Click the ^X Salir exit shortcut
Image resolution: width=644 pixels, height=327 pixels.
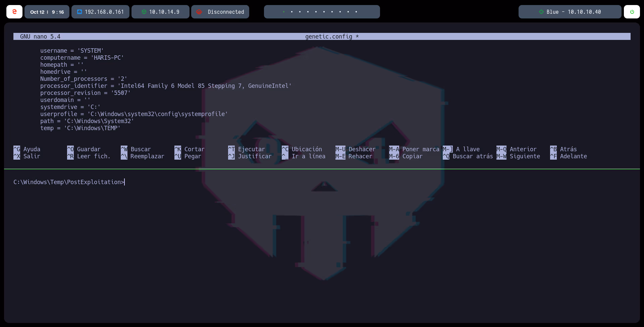click(27, 156)
